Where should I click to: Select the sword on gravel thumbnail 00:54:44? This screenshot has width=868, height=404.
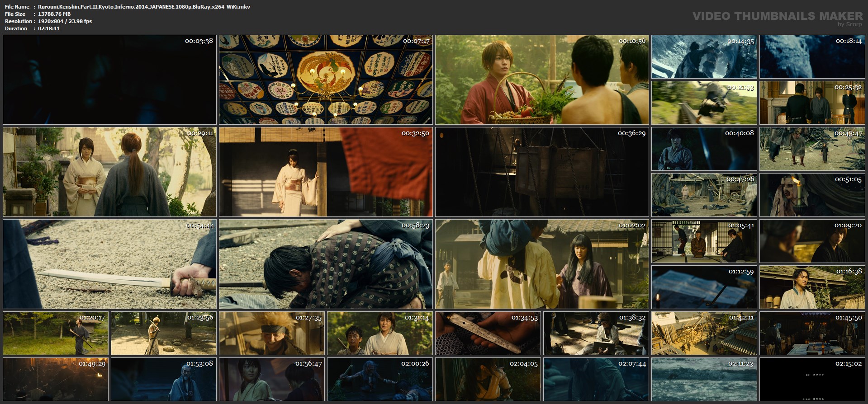(x=110, y=264)
